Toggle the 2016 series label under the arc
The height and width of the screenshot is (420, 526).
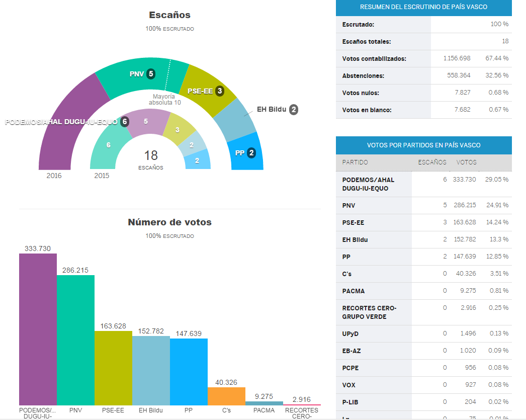pos(54,176)
